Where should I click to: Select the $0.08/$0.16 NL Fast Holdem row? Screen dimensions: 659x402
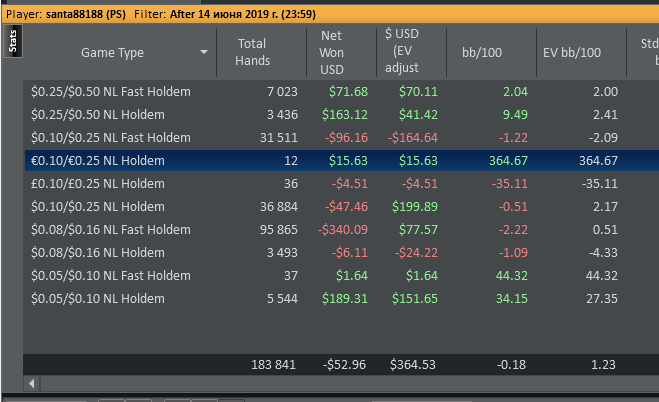coord(341,230)
